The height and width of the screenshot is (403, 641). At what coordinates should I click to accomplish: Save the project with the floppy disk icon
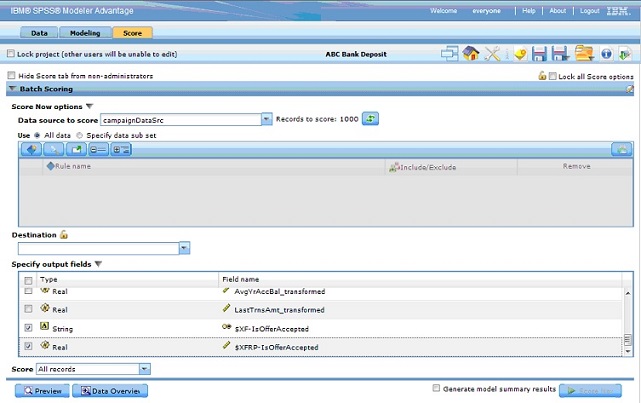(x=539, y=54)
